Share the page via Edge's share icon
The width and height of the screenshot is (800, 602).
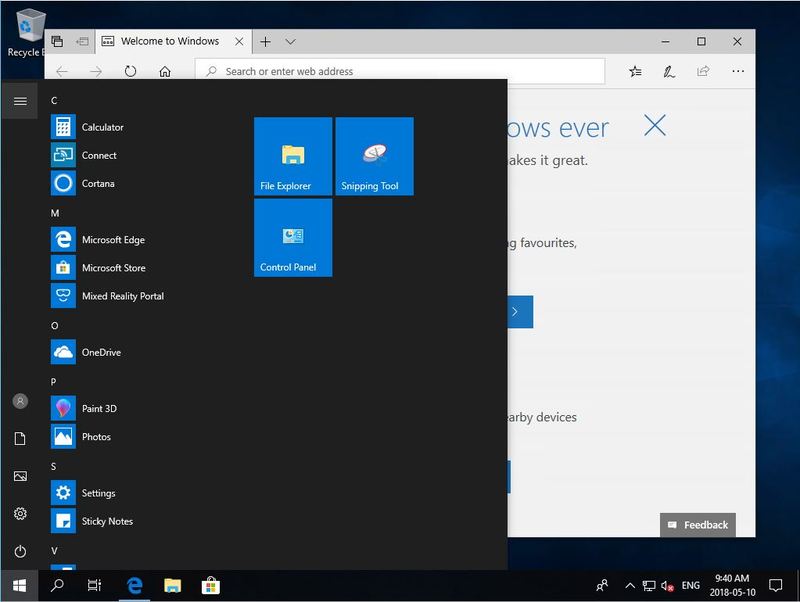tap(703, 71)
